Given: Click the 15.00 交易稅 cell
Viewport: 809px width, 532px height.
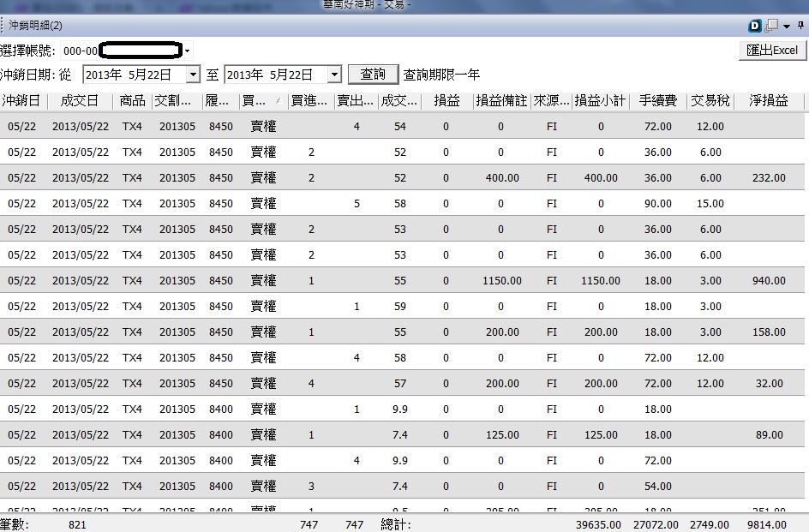Looking at the screenshot, I should click(710, 204).
